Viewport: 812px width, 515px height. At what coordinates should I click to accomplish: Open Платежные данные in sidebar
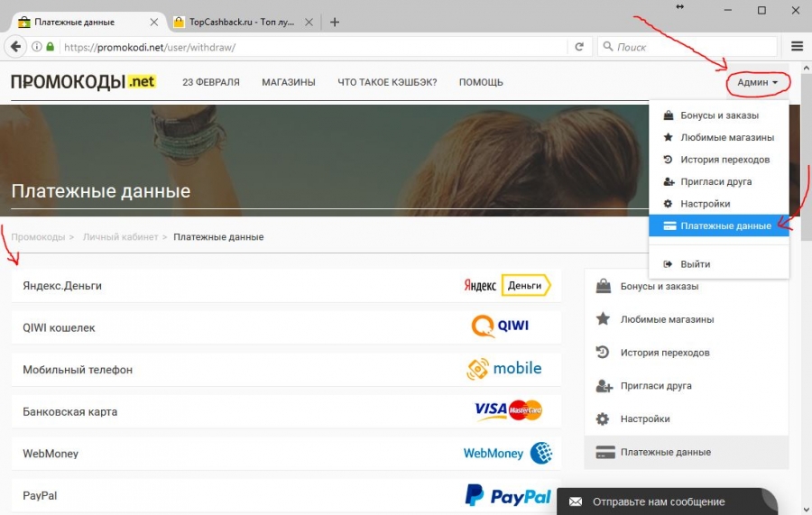pos(687,452)
